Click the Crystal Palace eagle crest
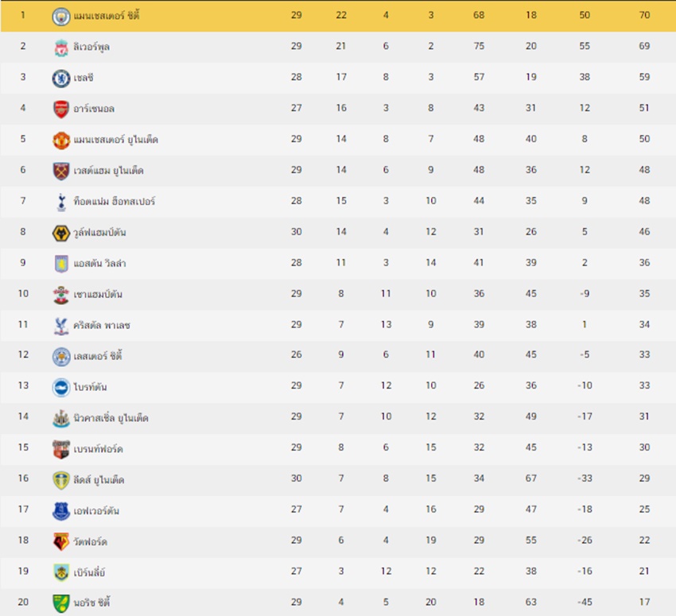The height and width of the screenshot is (616, 676). tap(61, 325)
